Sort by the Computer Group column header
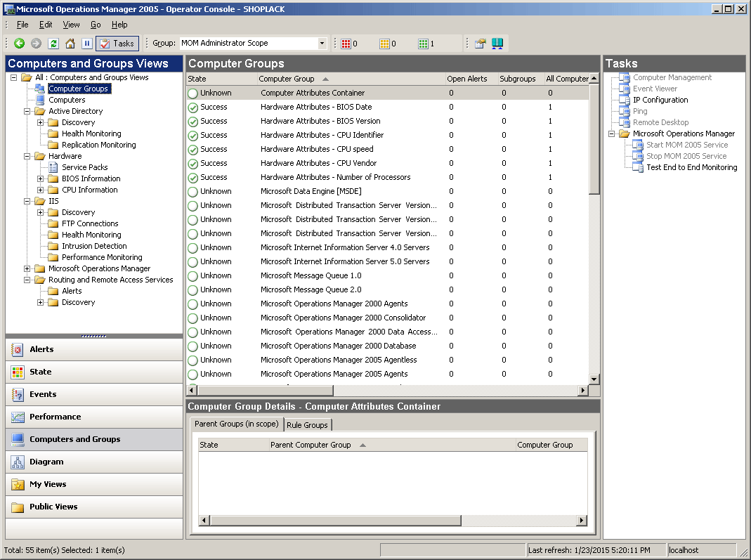751x560 pixels. click(x=350, y=79)
